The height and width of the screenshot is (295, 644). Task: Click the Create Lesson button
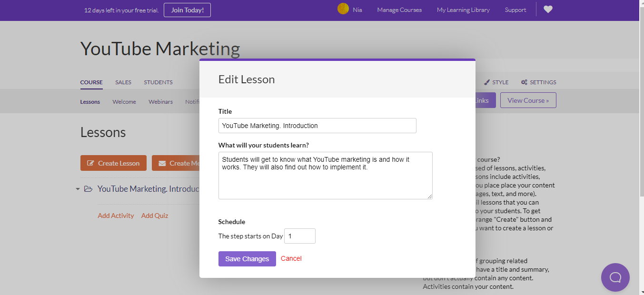pos(113,163)
